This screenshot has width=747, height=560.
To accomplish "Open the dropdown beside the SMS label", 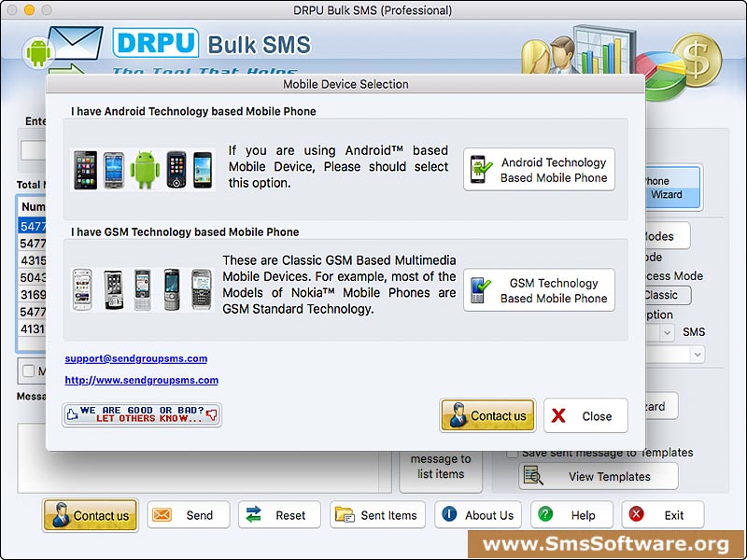I will click(x=668, y=332).
